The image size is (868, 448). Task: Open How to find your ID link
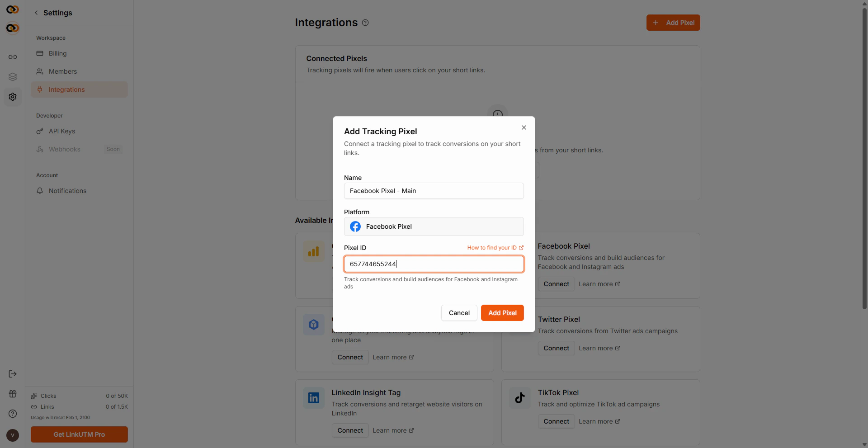pos(495,248)
